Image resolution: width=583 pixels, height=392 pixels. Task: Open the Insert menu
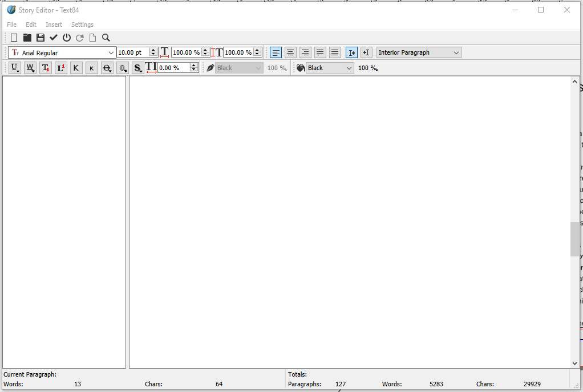[x=54, y=24]
